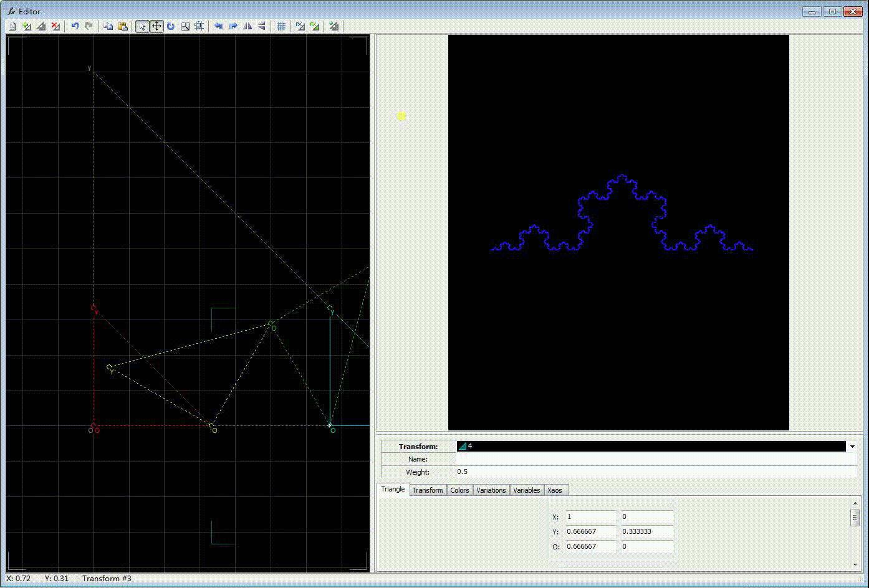Open the Xaos tab

pyautogui.click(x=555, y=490)
